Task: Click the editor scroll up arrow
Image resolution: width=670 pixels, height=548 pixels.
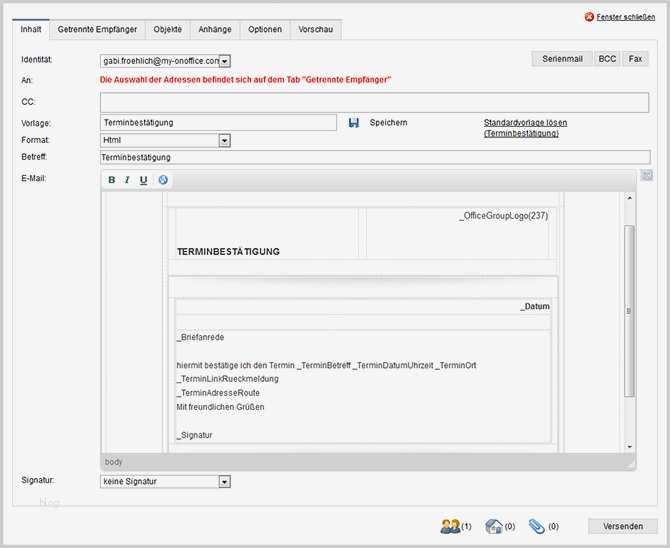Action: point(629,198)
